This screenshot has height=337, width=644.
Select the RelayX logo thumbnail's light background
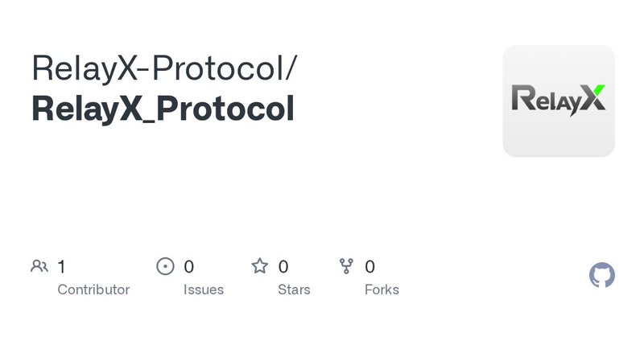pos(559,135)
